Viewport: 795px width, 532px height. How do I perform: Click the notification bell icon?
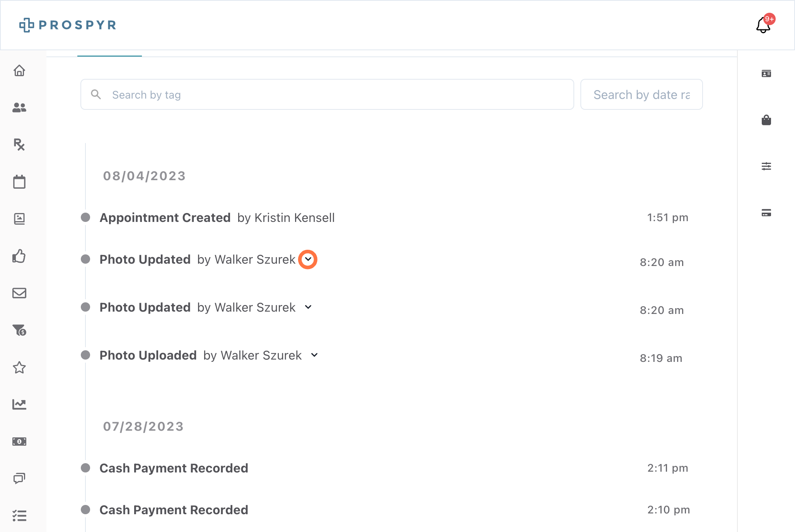coord(764,25)
